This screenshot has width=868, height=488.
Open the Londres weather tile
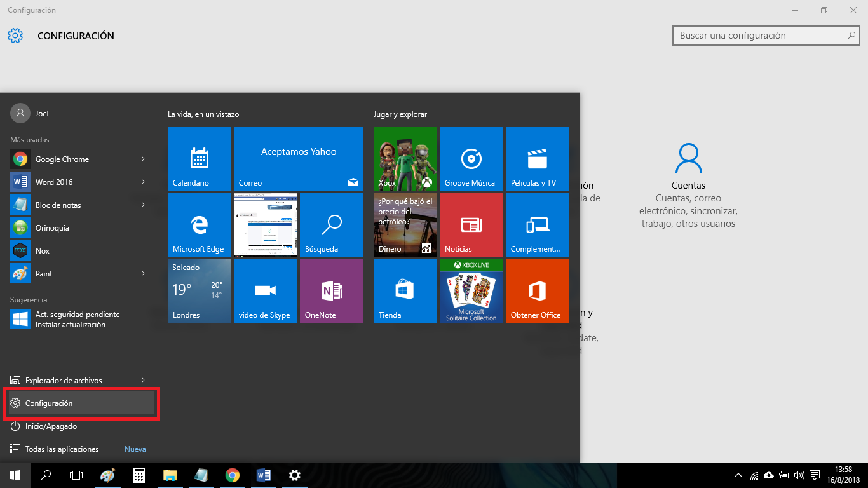200,291
